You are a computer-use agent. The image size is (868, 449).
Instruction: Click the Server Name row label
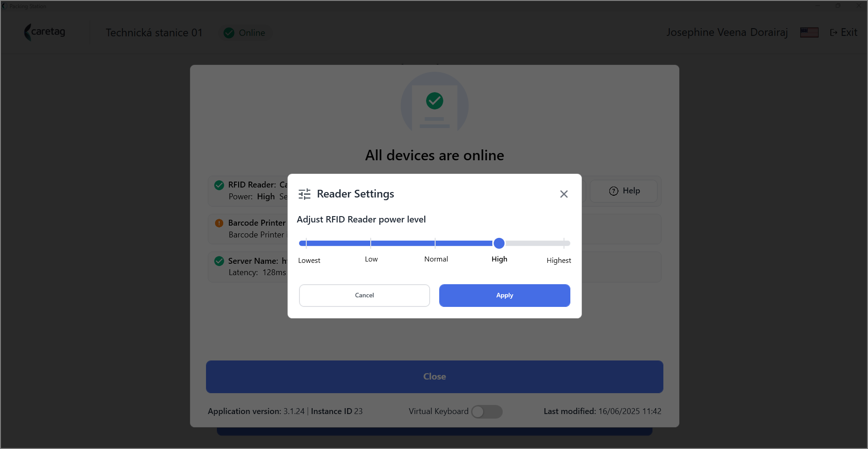pyautogui.click(x=253, y=261)
